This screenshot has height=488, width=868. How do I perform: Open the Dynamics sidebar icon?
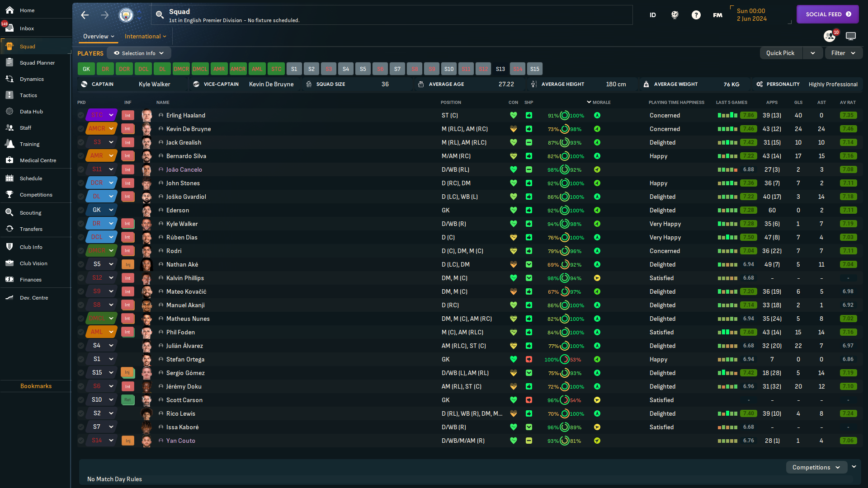[x=9, y=79]
